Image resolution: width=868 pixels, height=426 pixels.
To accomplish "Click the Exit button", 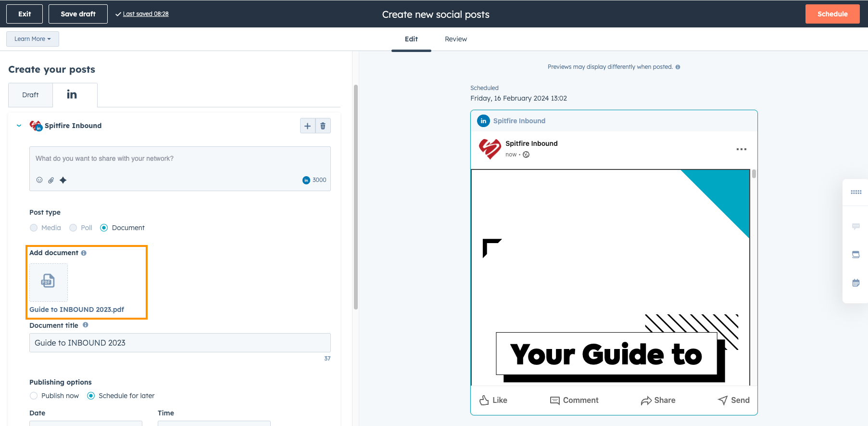I will click(25, 14).
